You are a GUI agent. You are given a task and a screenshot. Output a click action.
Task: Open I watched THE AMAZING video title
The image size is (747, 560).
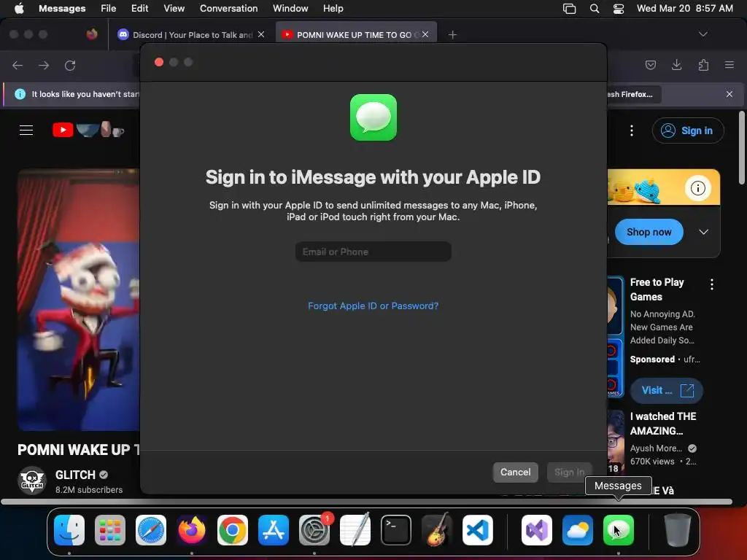[x=663, y=424]
